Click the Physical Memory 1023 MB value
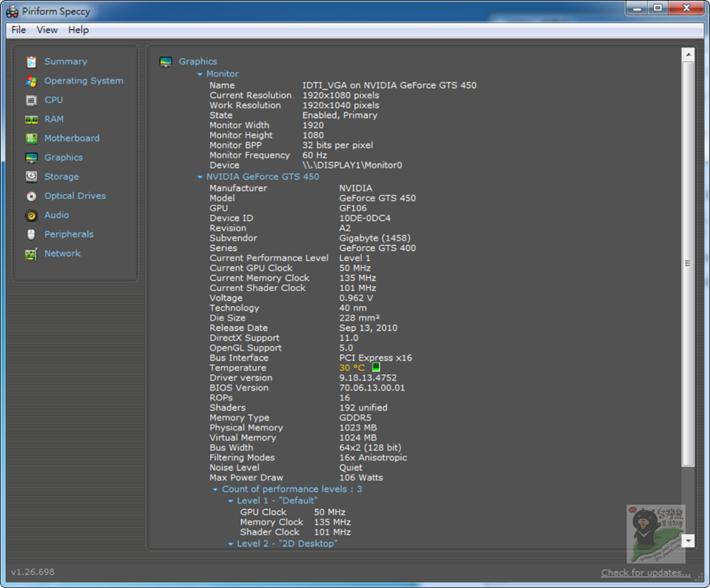 point(358,428)
